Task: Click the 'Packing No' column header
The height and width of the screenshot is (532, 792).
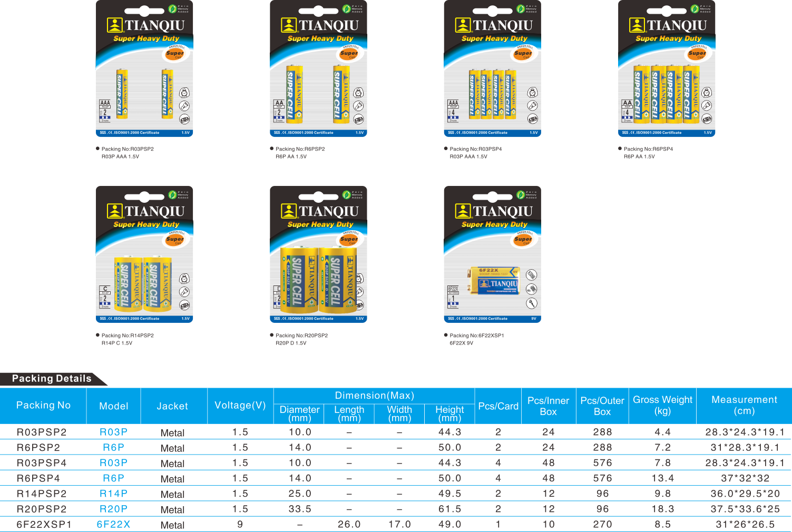Action: coord(43,405)
